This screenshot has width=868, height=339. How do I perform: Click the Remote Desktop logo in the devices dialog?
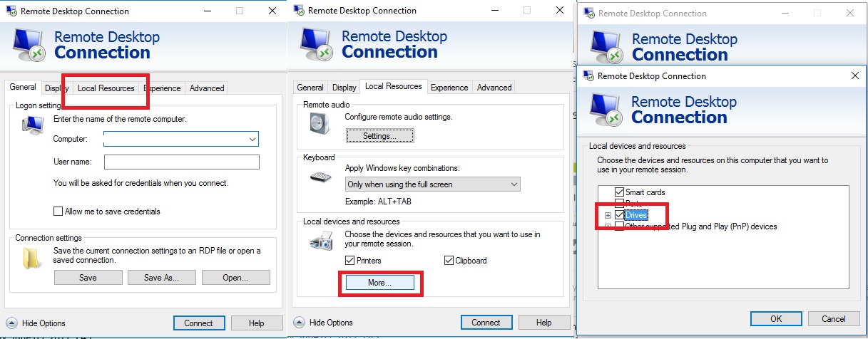[605, 110]
